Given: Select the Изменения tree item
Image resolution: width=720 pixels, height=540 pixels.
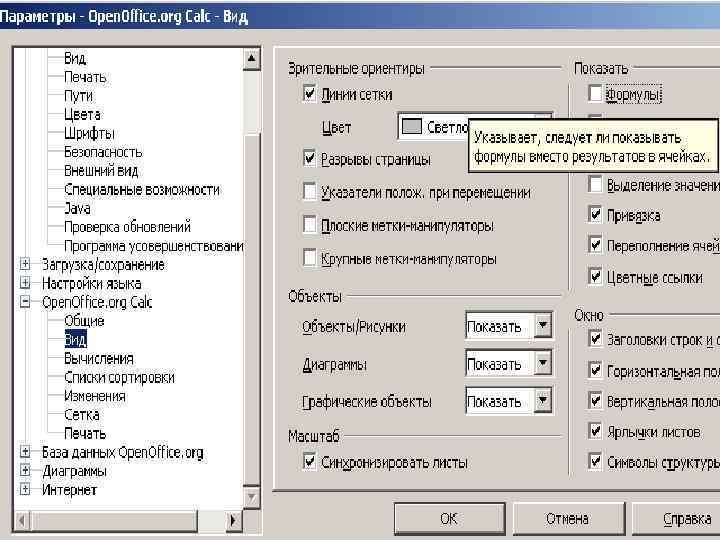Looking at the screenshot, I should [95, 396].
